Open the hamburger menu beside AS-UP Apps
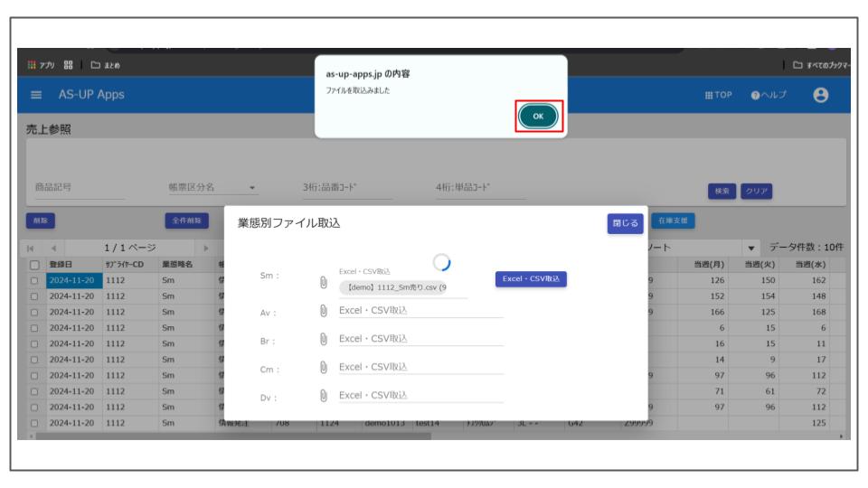 pos(40,94)
